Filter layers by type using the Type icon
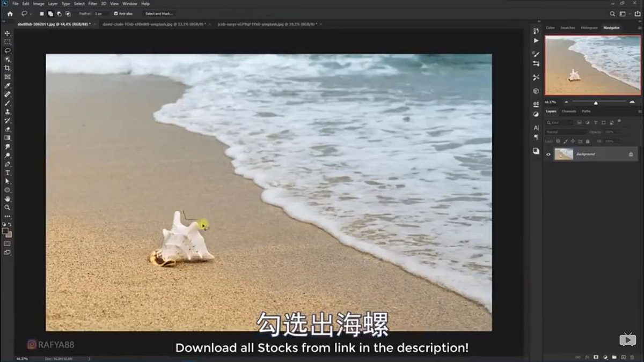 click(x=596, y=122)
